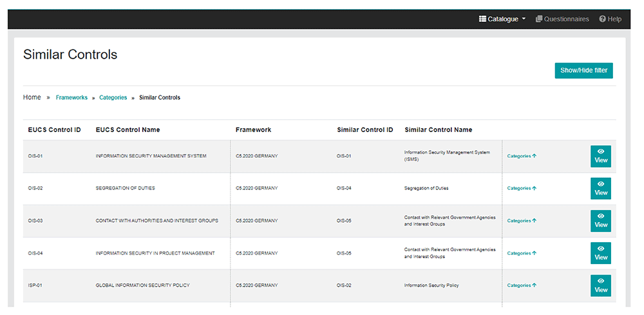Click SEGREGATION OF DUTIES control name

coord(126,188)
